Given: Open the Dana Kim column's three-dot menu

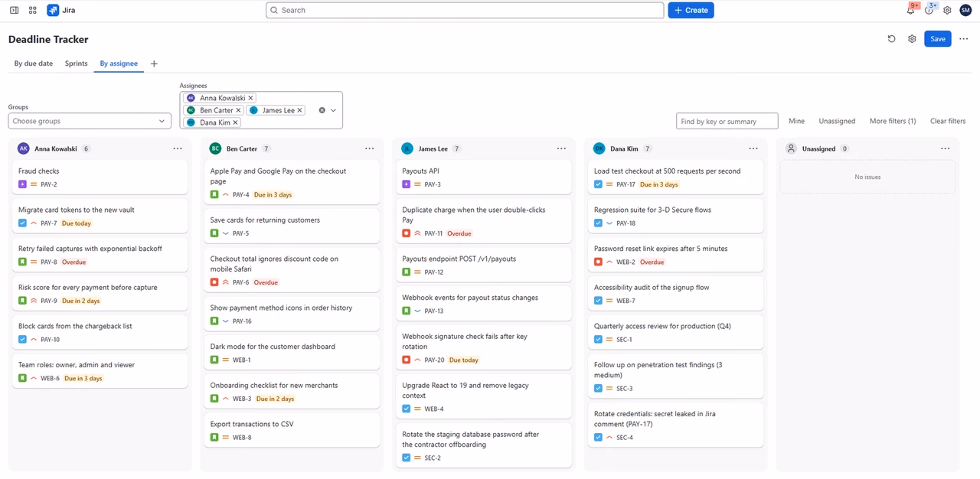Looking at the screenshot, I should click(x=753, y=148).
